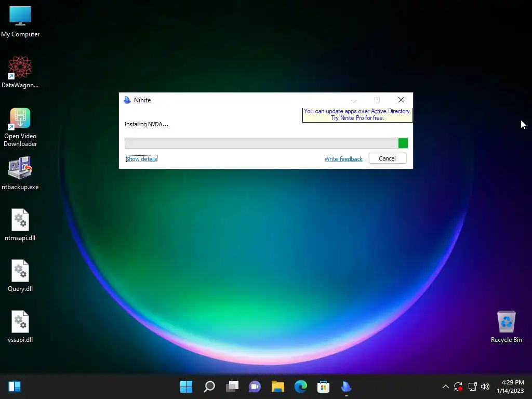This screenshot has height=399, width=532.
Task: Open File Explorer from the taskbar
Action: pos(277,387)
